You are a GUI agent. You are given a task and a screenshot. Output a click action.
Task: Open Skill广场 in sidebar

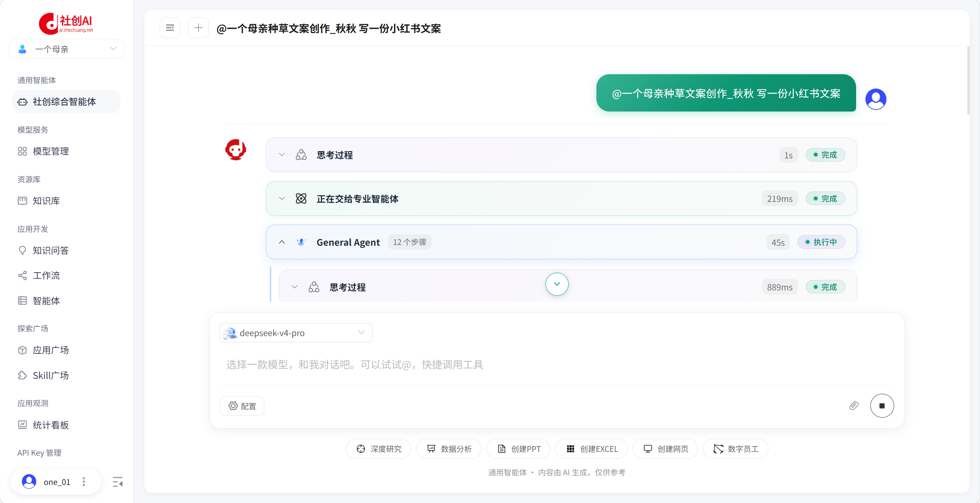[66, 375]
